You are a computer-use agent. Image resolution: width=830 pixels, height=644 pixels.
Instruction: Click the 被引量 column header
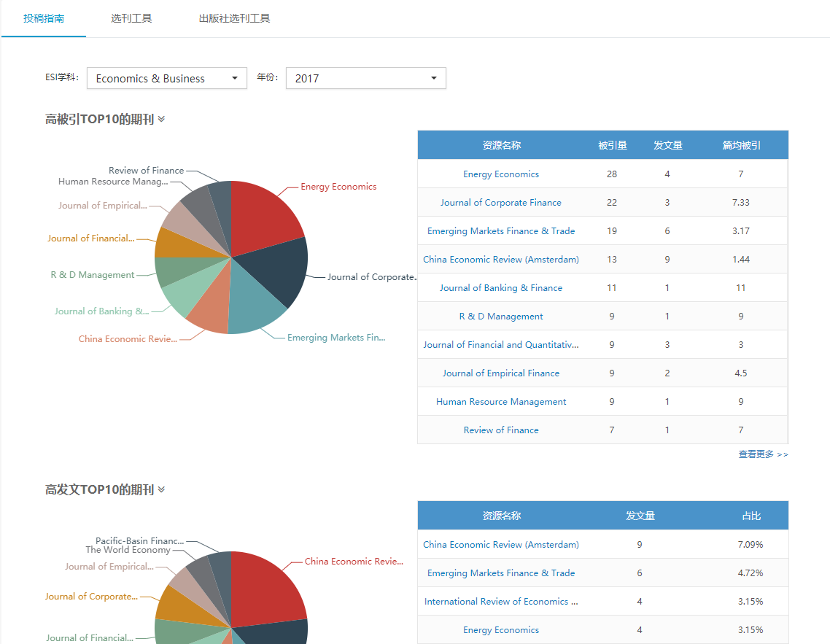point(613,145)
